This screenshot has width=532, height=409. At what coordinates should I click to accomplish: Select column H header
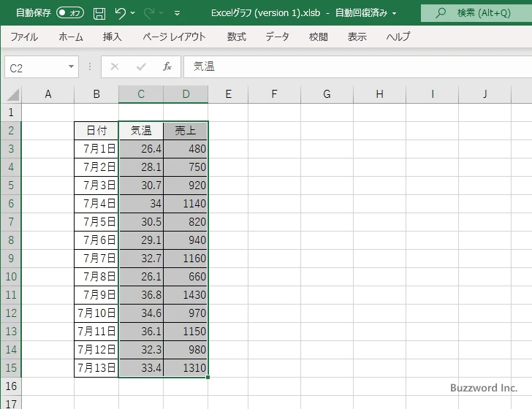point(379,94)
